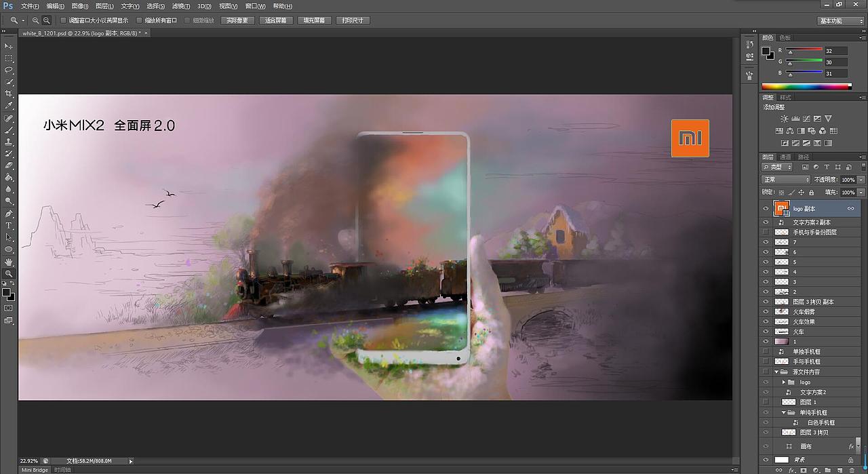The image size is (868, 474).
Task: Select the Eraser tool
Action: [x=9, y=165]
